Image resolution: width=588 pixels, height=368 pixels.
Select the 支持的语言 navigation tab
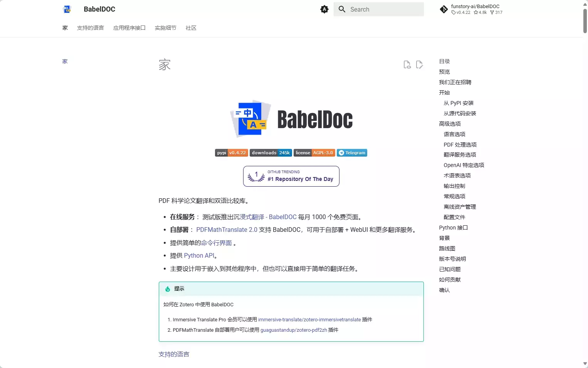[x=90, y=28]
